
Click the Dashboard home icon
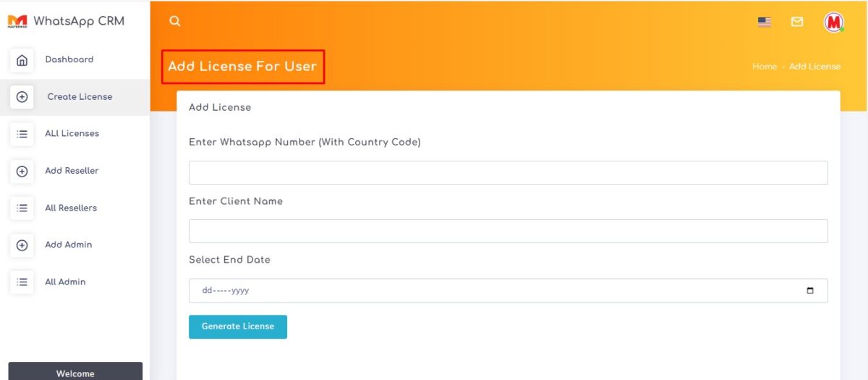click(22, 60)
